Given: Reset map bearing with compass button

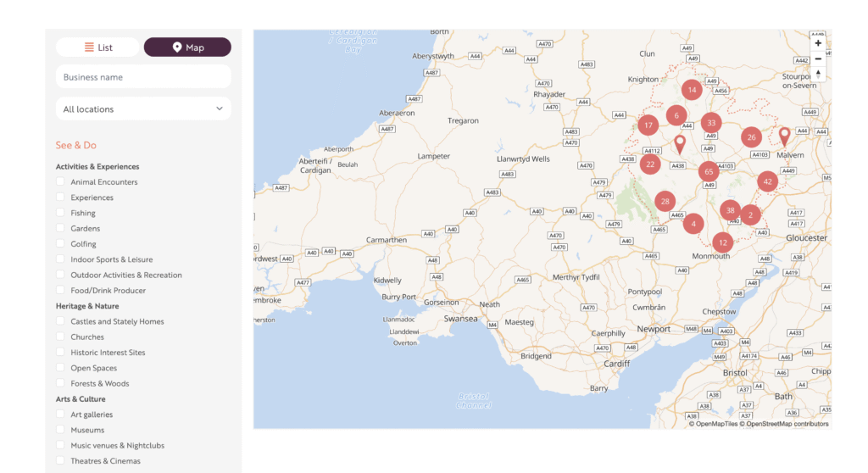Looking at the screenshot, I should (x=818, y=75).
